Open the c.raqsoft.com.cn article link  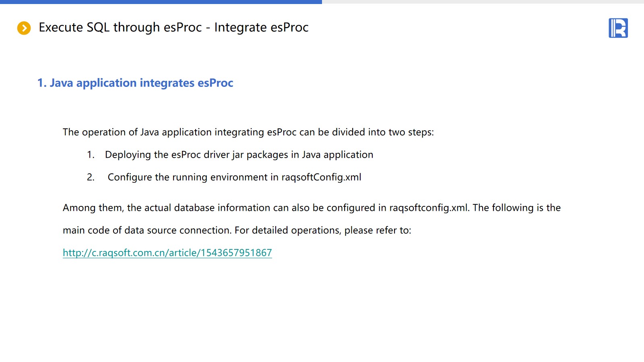click(167, 253)
